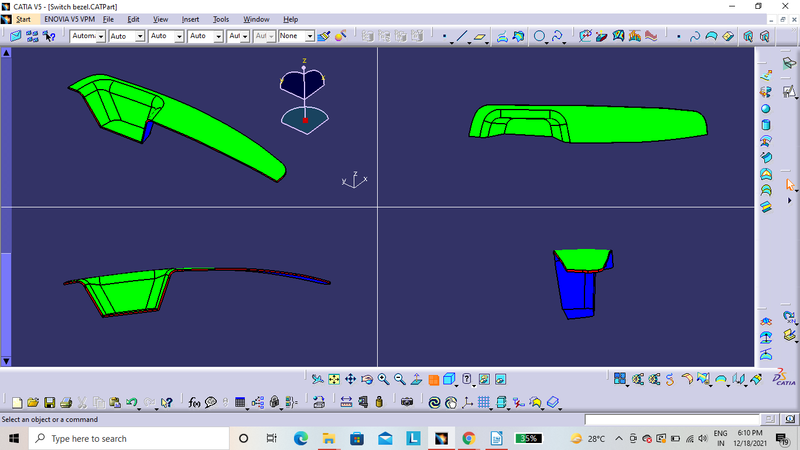Open the Start menu of CATIA
The image size is (800, 450).
[23, 19]
